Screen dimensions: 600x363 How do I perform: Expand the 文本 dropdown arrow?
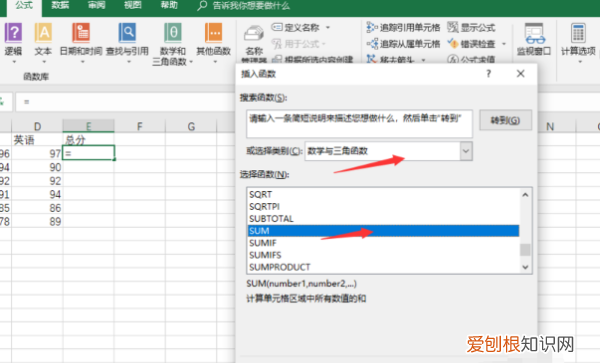(x=43, y=62)
